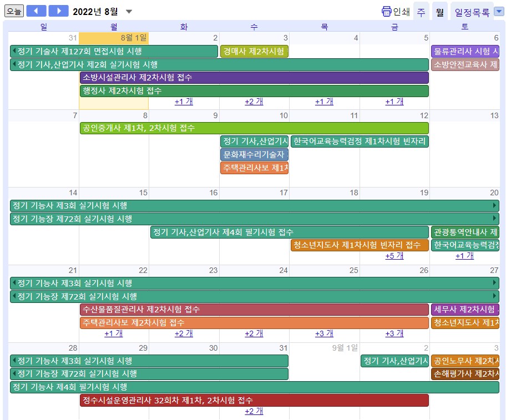Click the printer icon for 인쇄
Screen dimensions: 511x420
coord(387,12)
